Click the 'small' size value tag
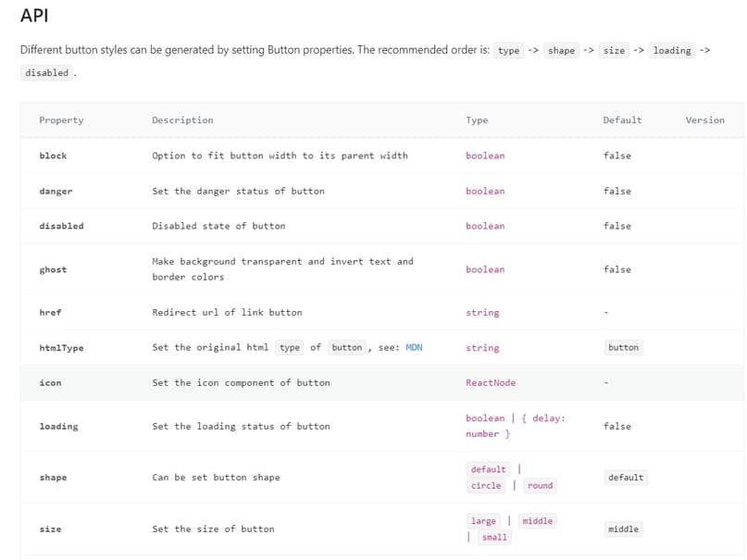Viewport: 747px width, 560px height. (494, 538)
